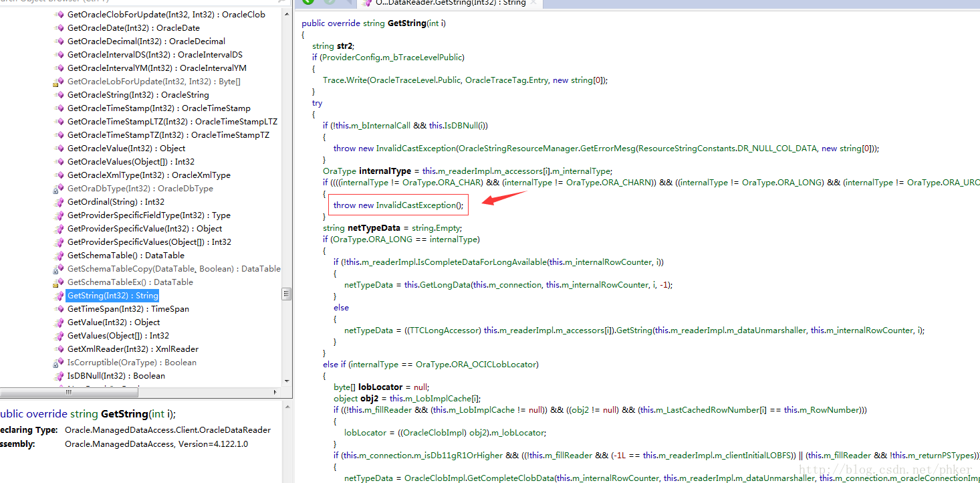Select GetProviderSpecificValue(Int32) : Object

click(x=145, y=229)
